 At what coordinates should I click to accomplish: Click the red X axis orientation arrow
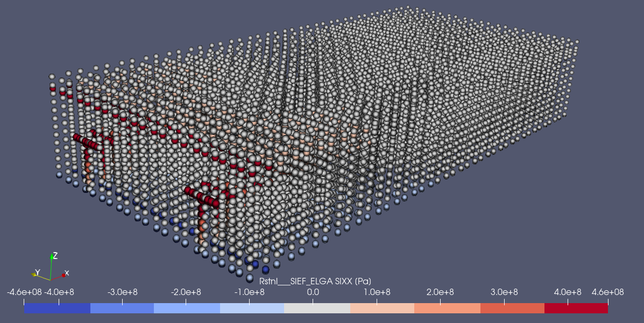click(x=63, y=275)
